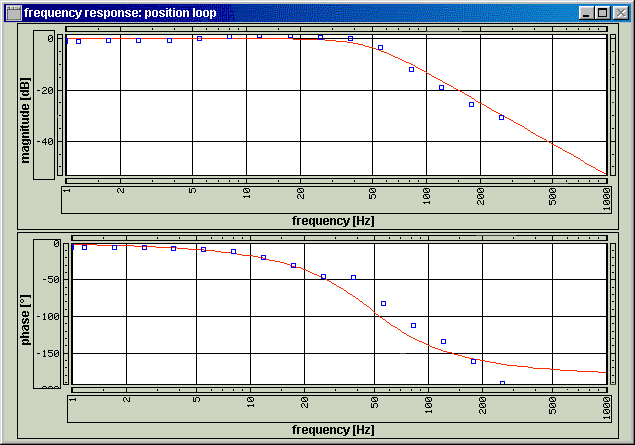Click 'frequency [Hz]' label under phase plot
Image resolution: width=635 pixels, height=445 pixels.
pyautogui.click(x=333, y=430)
